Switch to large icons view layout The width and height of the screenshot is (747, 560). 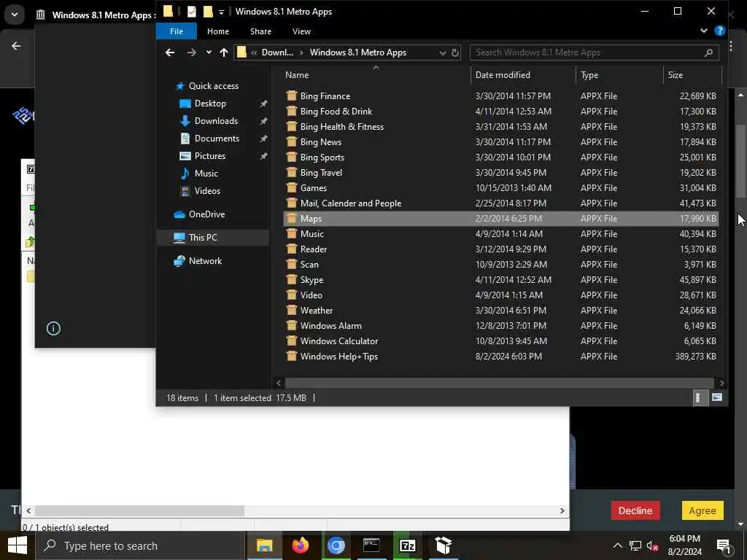tap(717, 397)
